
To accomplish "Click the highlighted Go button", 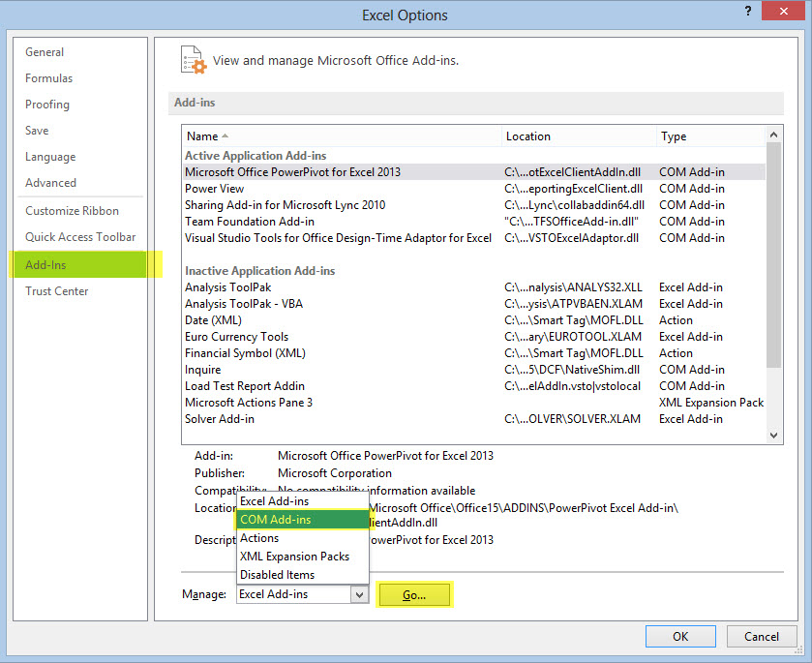I will [414, 592].
